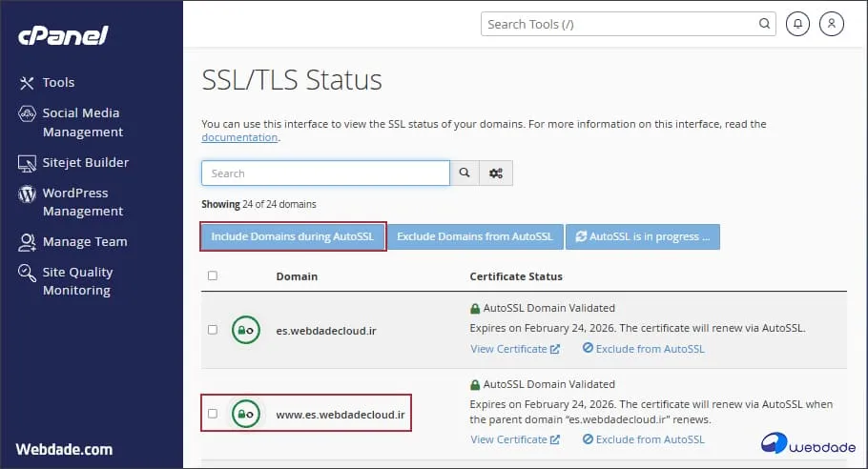The width and height of the screenshot is (868, 469).
Task: Click the domain search magnifier button
Action: click(465, 173)
